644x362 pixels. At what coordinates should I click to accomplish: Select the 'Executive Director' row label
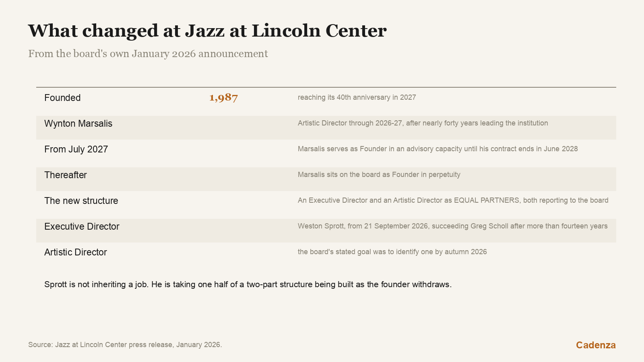tap(82, 226)
